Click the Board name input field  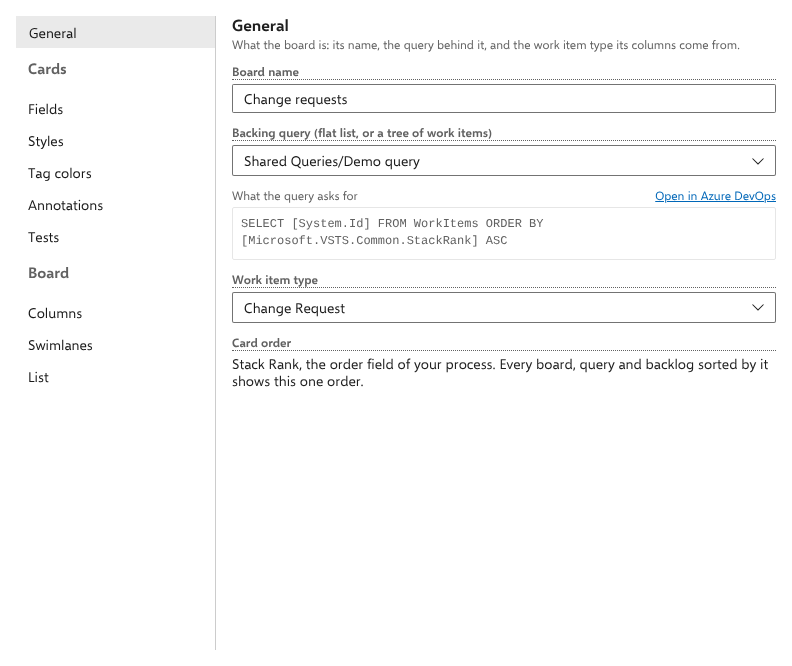click(504, 99)
